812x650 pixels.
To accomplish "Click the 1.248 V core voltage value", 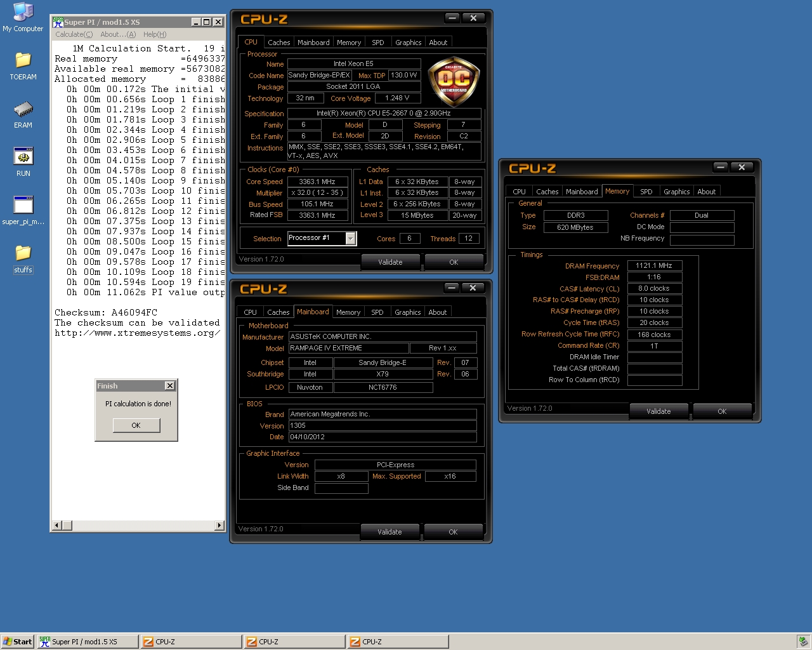I will [398, 98].
